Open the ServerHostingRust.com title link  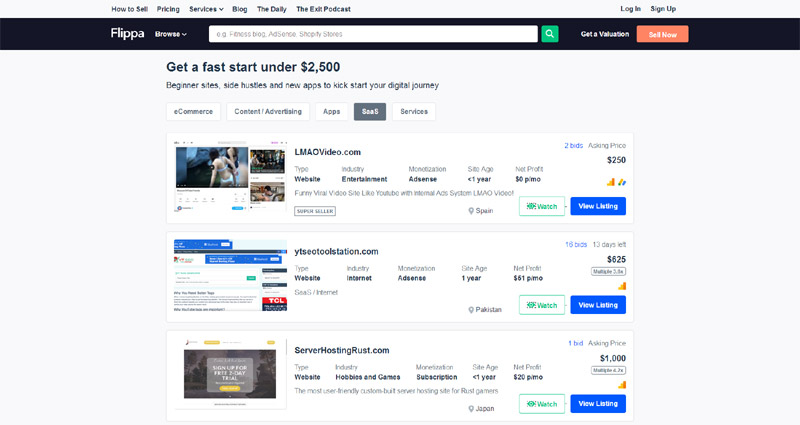[342, 351]
